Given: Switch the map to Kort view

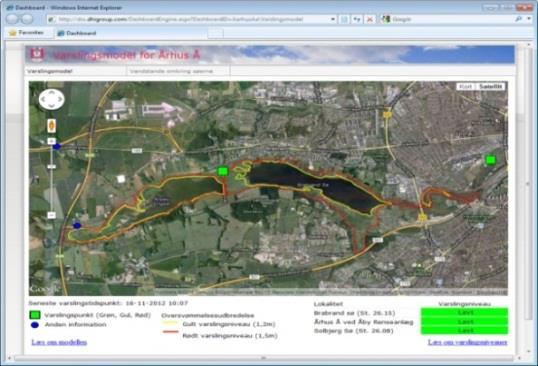Looking at the screenshot, I should pyautogui.click(x=466, y=86).
